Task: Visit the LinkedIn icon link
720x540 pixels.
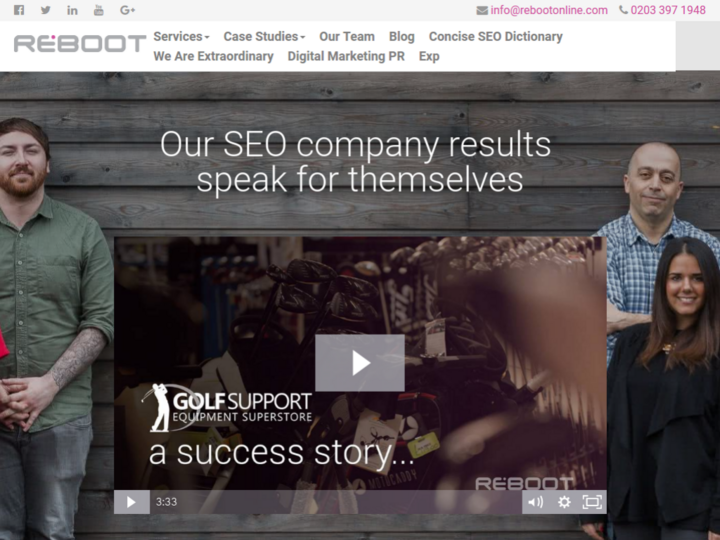Action: (x=72, y=10)
